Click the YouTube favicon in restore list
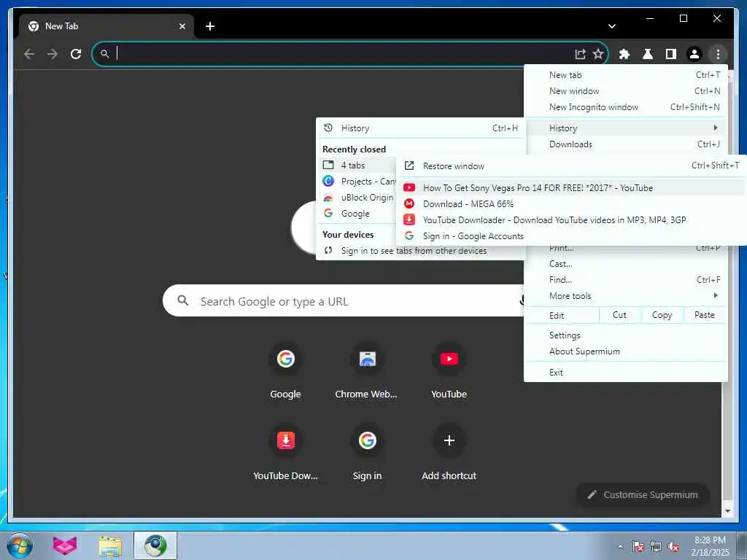The image size is (747, 560). tap(409, 187)
